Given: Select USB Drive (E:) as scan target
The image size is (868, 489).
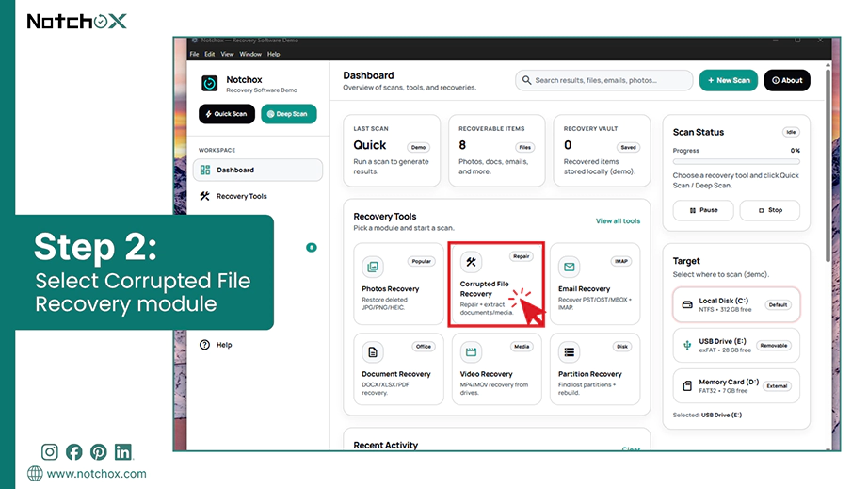Looking at the screenshot, I should [737, 346].
